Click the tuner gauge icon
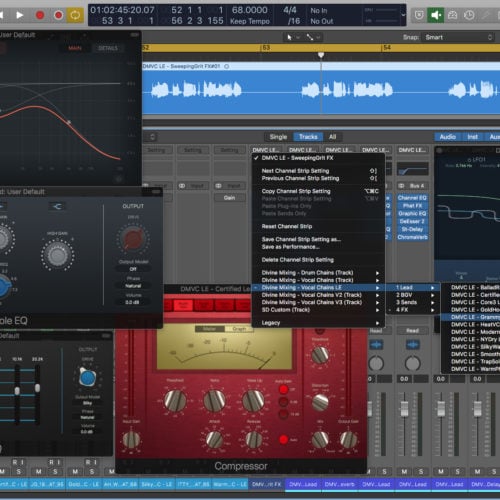Screen dimensions: 500x500 pyautogui.click(x=452, y=15)
